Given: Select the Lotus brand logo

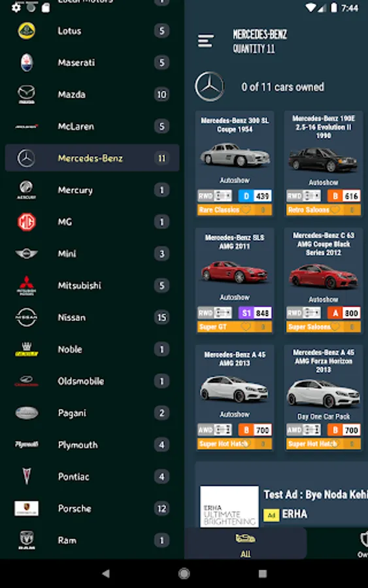Looking at the screenshot, I should [26, 31].
